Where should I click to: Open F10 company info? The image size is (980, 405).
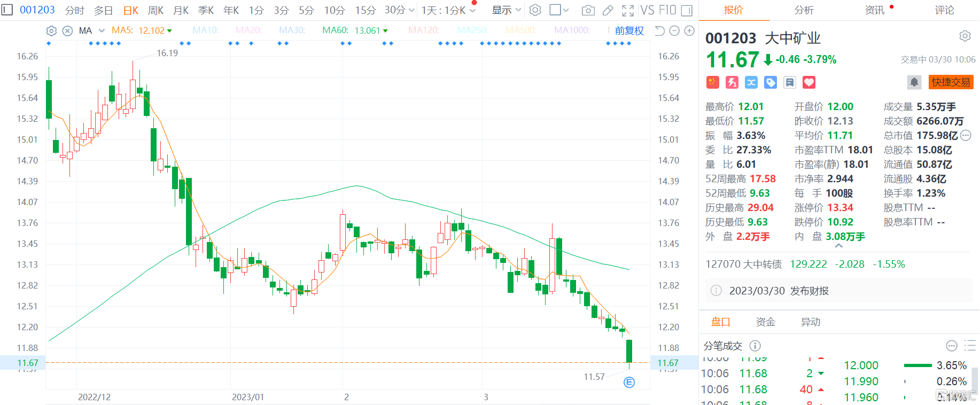(x=668, y=10)
